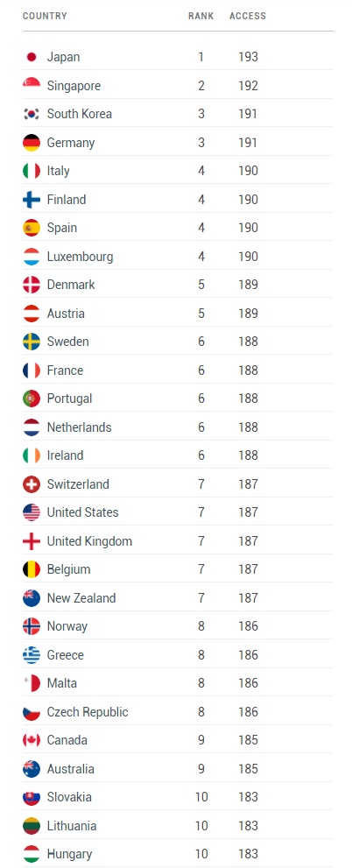The height and width of the screenshot is (868, 352).
Task: Select Hungary's access score 183
Action: click(x=249, y=854)
